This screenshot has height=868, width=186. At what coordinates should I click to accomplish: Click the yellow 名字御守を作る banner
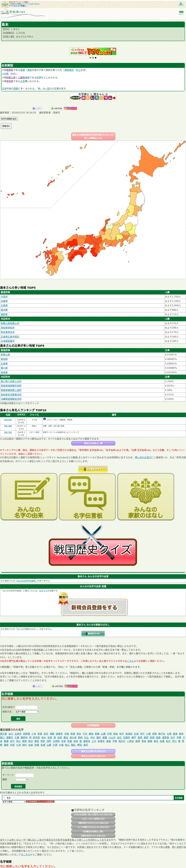(93, 469)
